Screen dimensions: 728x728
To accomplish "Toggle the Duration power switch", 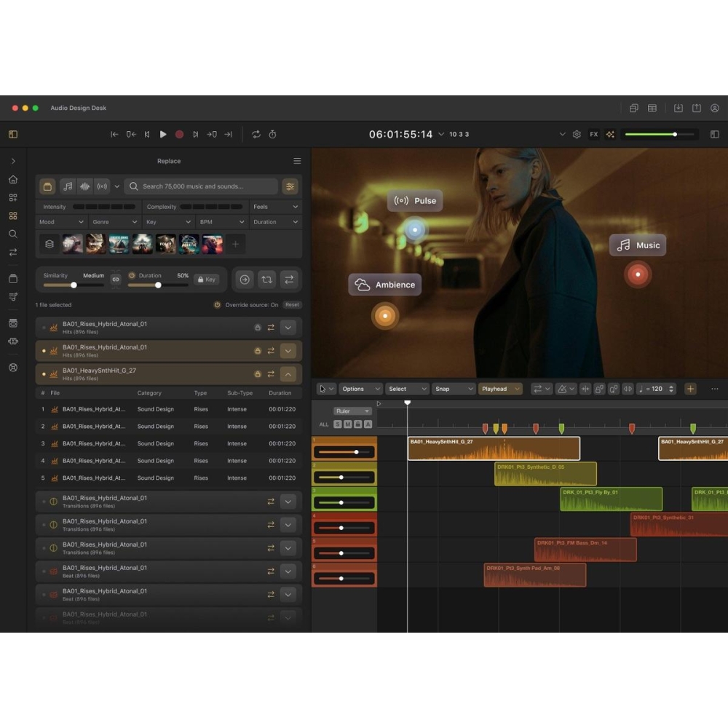I will (x=130, y=275).
